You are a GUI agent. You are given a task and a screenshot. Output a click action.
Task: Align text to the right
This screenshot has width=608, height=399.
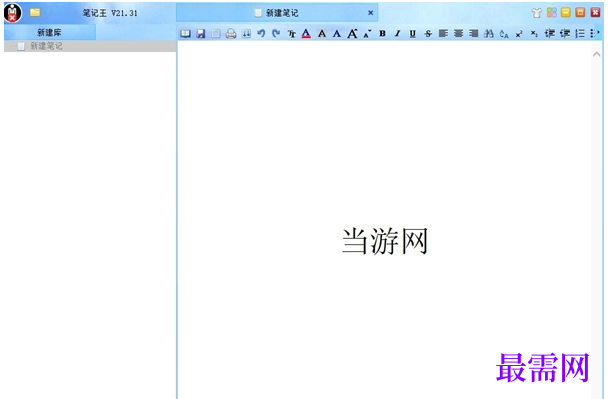pos(473,34)
